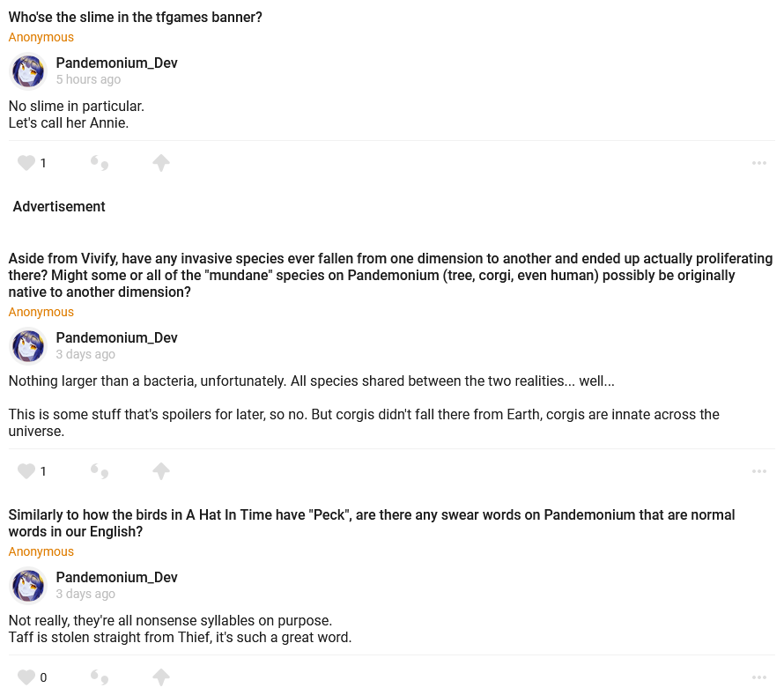
Task: Share the swear words answer
Action: [160, 677]
